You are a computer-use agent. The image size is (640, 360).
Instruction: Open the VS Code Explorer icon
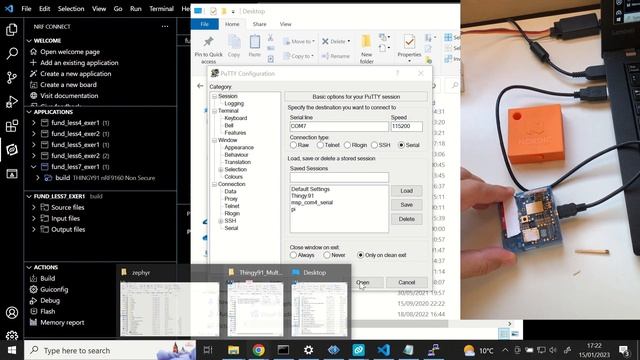coord(12,29)
